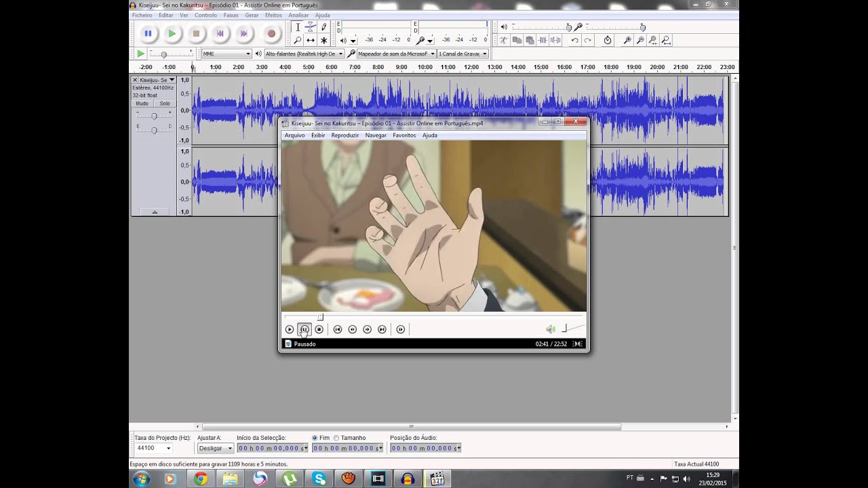
Task: Click the Paste icon in edit toolbar
Action: click(x=530, y=41)
